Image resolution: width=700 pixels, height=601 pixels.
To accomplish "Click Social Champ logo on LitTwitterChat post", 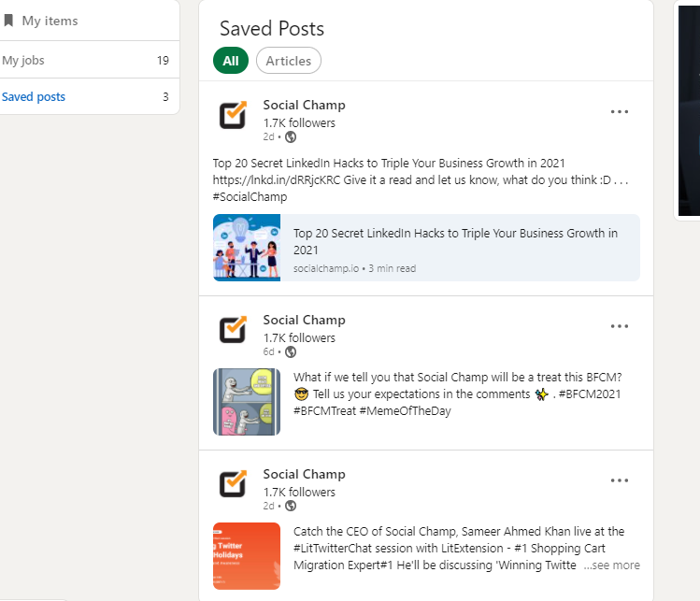I will coord(233,484).
